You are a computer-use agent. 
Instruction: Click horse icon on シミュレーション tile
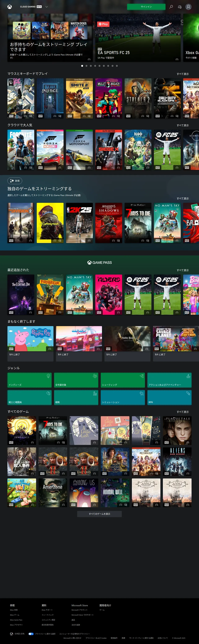pyautogui.click(x=142, y=393)
